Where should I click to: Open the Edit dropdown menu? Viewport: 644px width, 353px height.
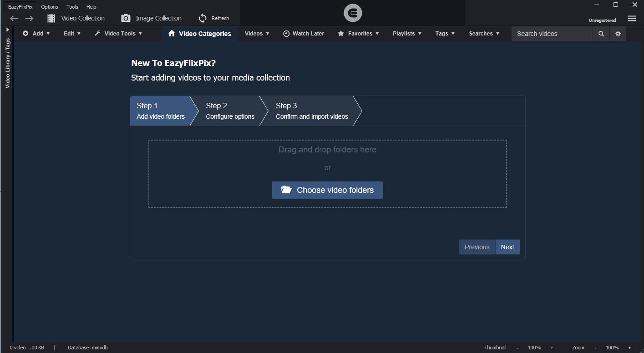click(x=72, y=34)
